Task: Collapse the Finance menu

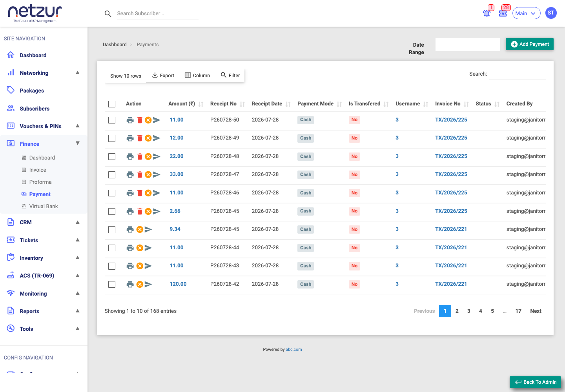Action: [44, 144]
